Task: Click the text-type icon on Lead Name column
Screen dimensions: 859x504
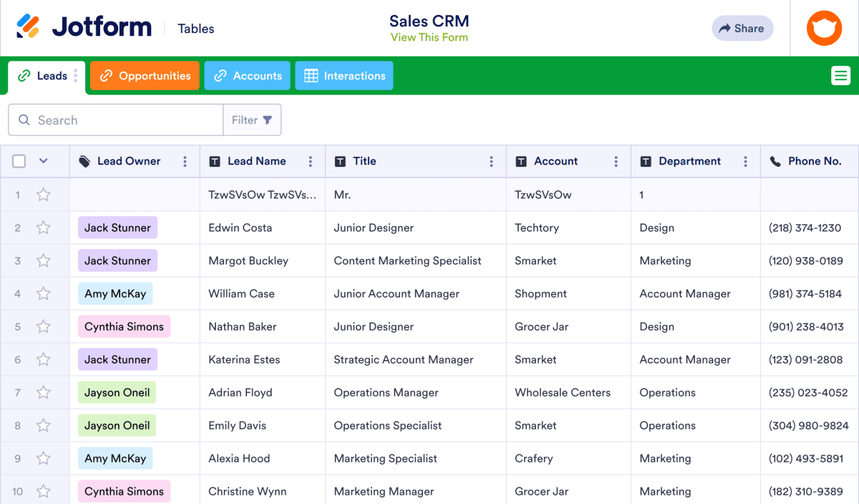Action: tap(214, 160)
